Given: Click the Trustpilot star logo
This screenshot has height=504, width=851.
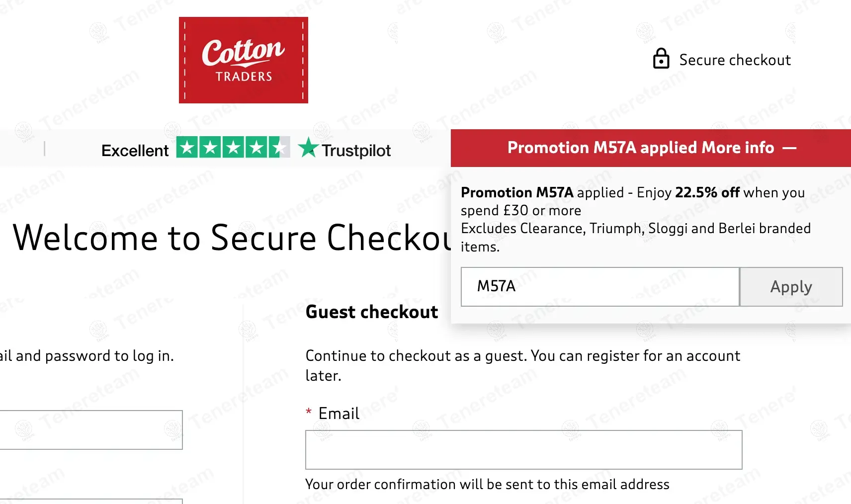Looking at the screenshot, I should [x=308, y=148].
